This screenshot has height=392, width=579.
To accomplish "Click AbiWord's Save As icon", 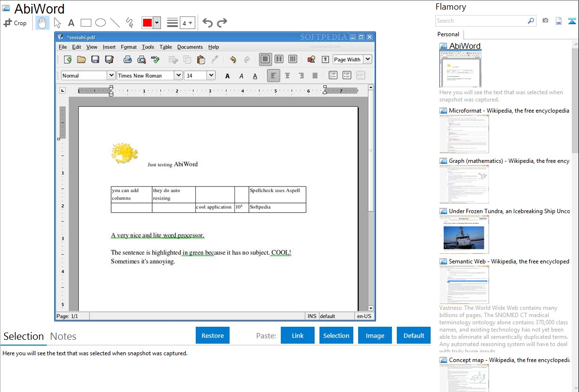I will [x=109, y=59].
